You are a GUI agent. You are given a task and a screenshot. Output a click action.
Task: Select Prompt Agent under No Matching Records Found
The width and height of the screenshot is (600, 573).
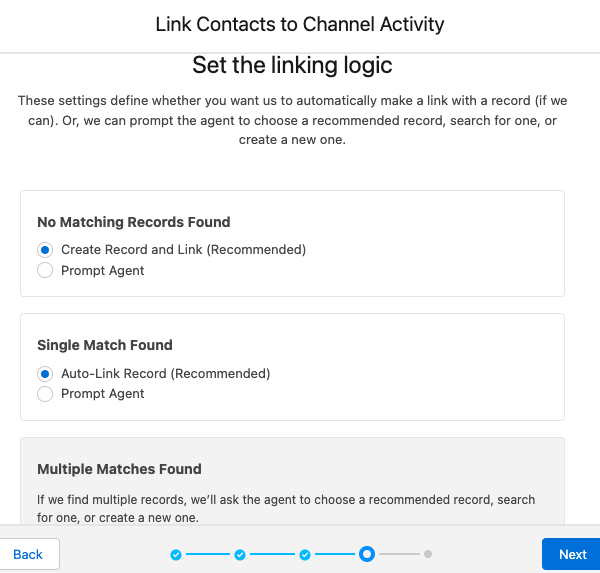pyautogui.click(x=44, y=270)
